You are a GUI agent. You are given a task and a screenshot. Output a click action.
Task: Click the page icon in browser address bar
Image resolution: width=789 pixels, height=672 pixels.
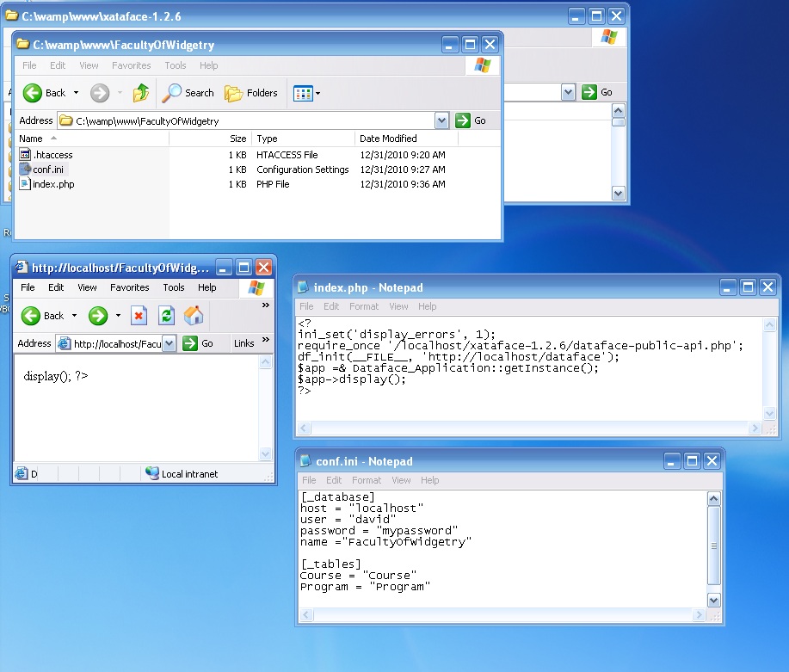coord(64,343)
